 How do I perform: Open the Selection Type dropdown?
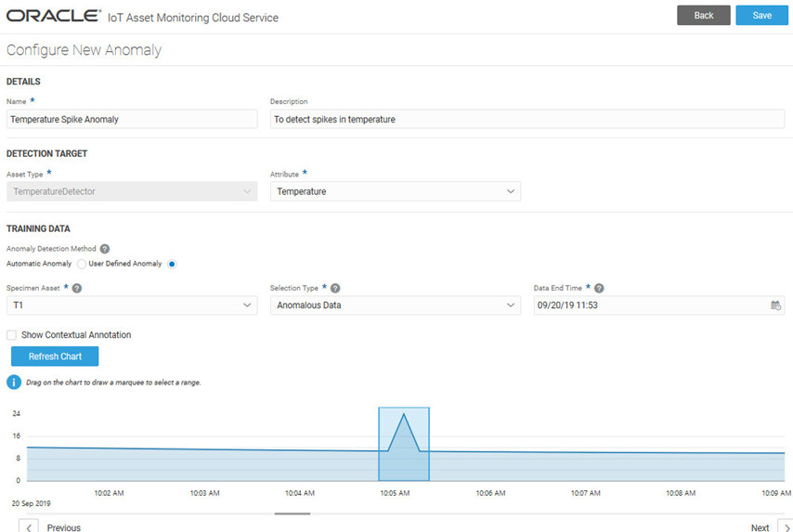396,305
